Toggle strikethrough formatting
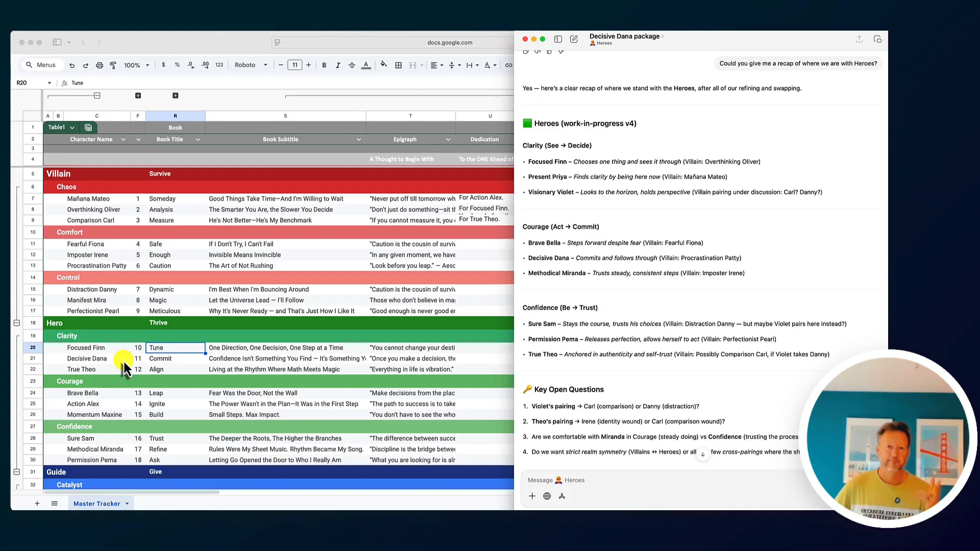Screen dimensions: 980x551 (352, 65)
